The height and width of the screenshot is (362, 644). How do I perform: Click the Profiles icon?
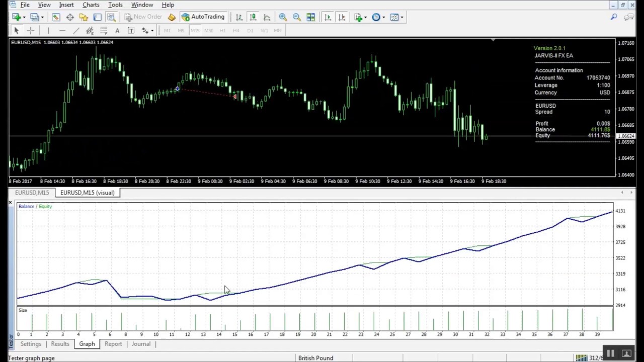point(35,17)
